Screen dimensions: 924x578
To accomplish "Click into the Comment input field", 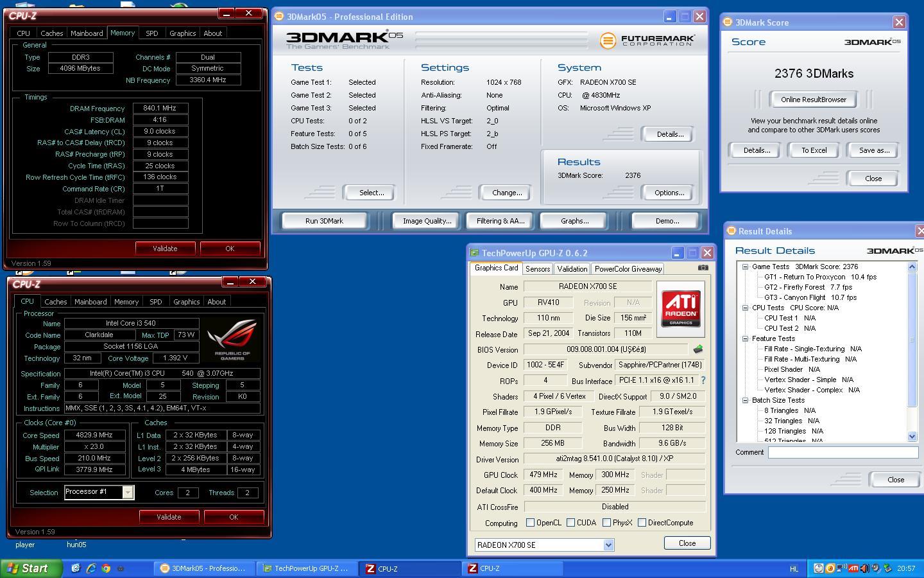I will 843,452.
